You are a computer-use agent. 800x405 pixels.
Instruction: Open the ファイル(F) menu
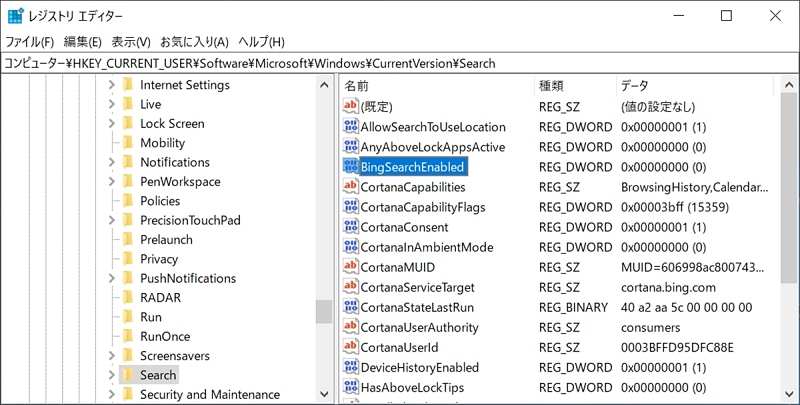29,42
